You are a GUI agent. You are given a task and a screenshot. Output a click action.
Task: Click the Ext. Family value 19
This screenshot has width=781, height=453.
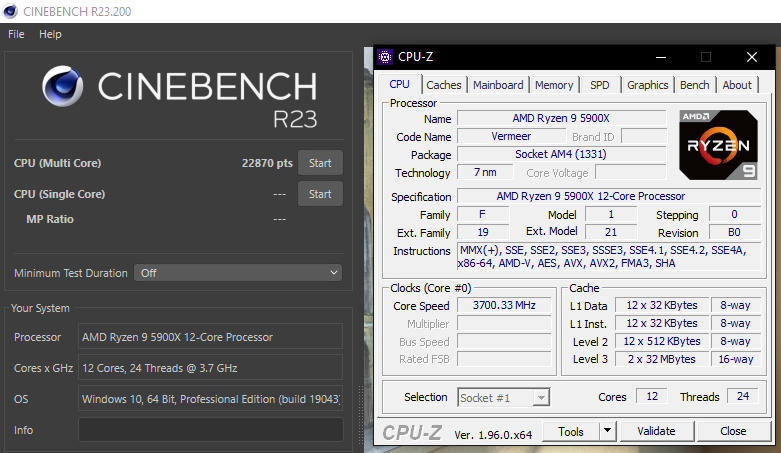point(483,232)
